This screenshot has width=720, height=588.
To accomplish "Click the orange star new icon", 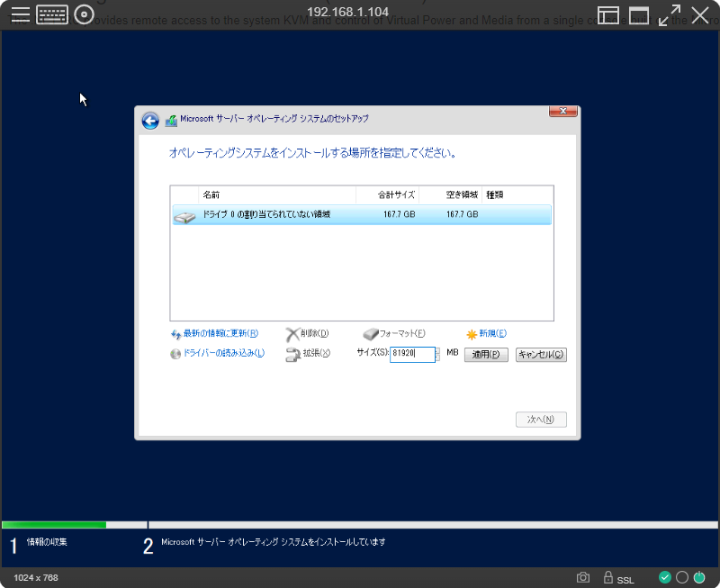I will click(x=472, y=334).
